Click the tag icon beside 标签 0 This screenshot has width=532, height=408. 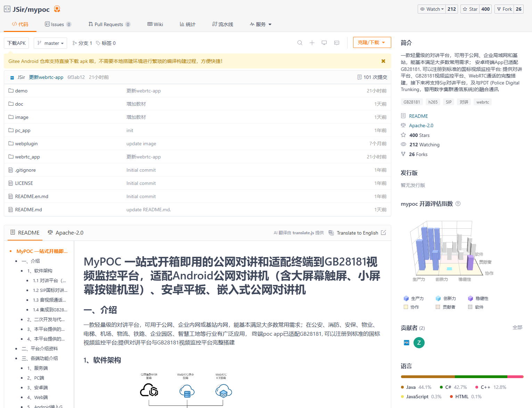pyautogui.click(x=98, y=43)
